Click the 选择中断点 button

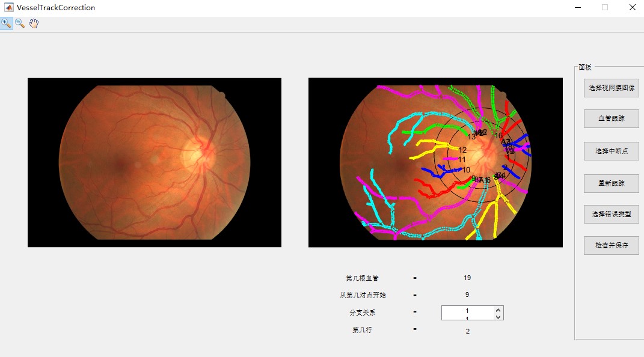(x=611, y=151)
